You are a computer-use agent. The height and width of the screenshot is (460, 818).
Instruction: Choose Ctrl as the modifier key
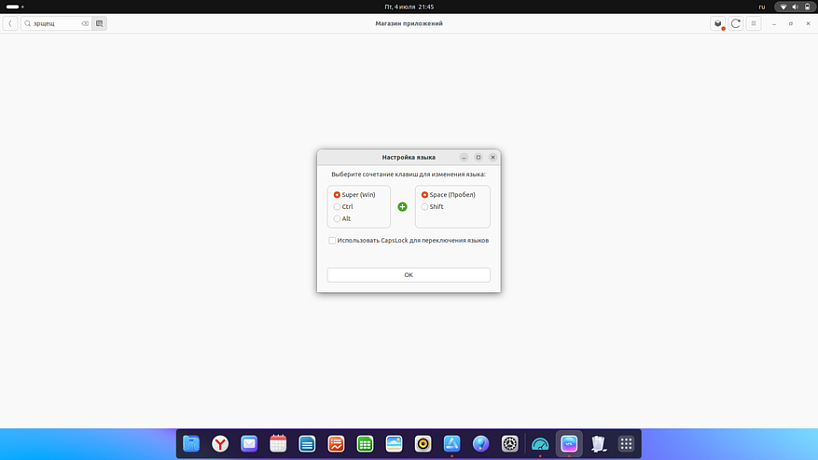[337, 207]
